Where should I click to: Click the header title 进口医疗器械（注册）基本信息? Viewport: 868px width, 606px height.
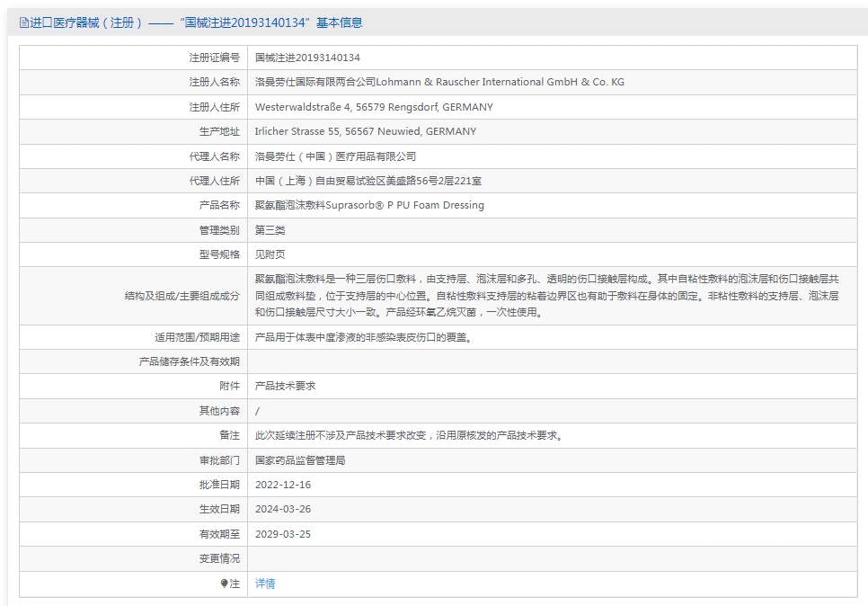[x=196, y=22]
